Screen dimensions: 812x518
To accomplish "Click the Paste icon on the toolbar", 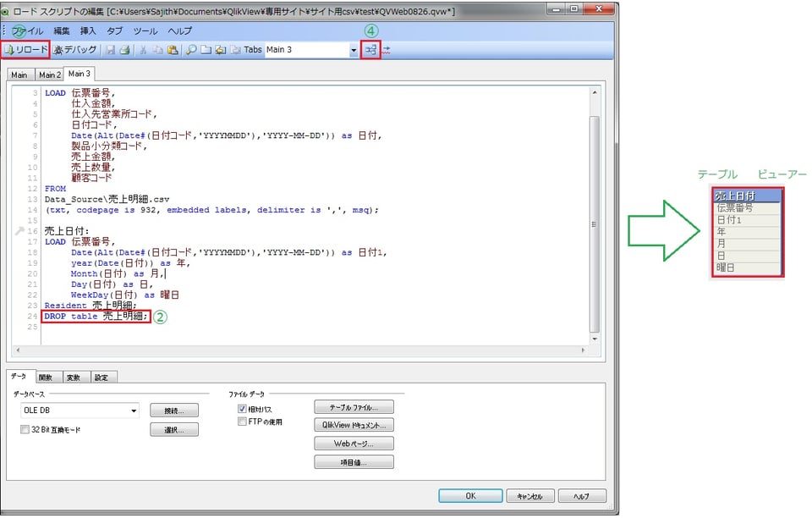I will tap(174, 49).
